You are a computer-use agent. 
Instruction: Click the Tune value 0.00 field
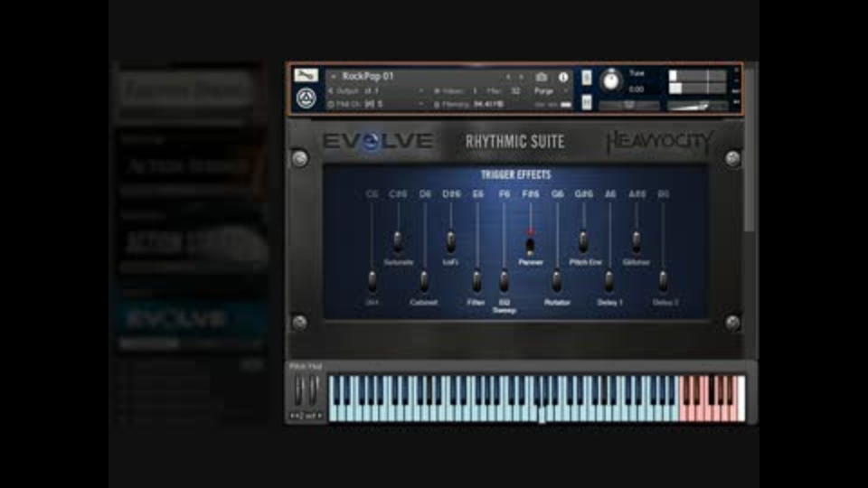637,89
